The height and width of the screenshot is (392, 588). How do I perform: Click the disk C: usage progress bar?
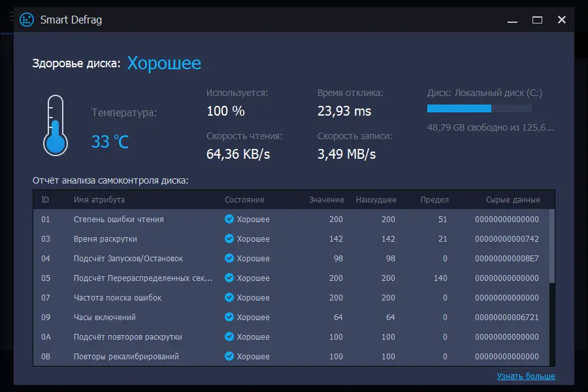tap(479, 108)
